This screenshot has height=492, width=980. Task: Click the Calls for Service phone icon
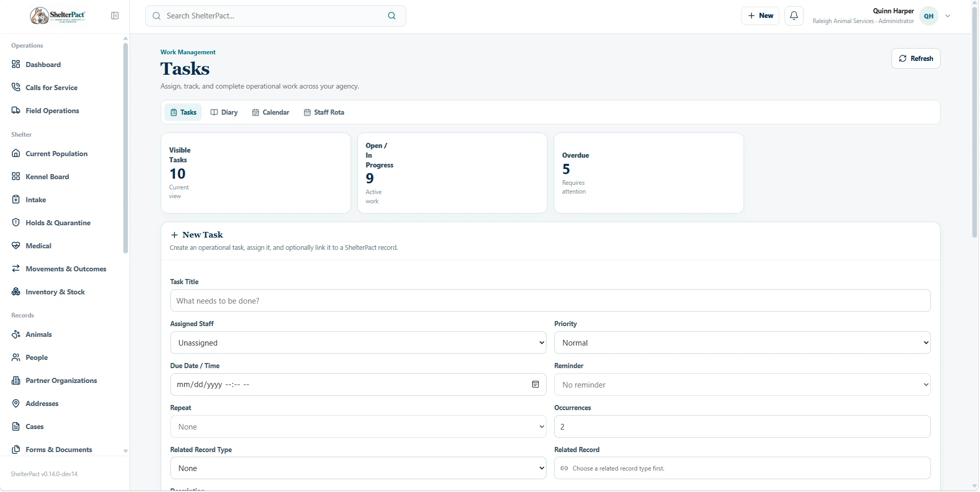click(16, 88)
